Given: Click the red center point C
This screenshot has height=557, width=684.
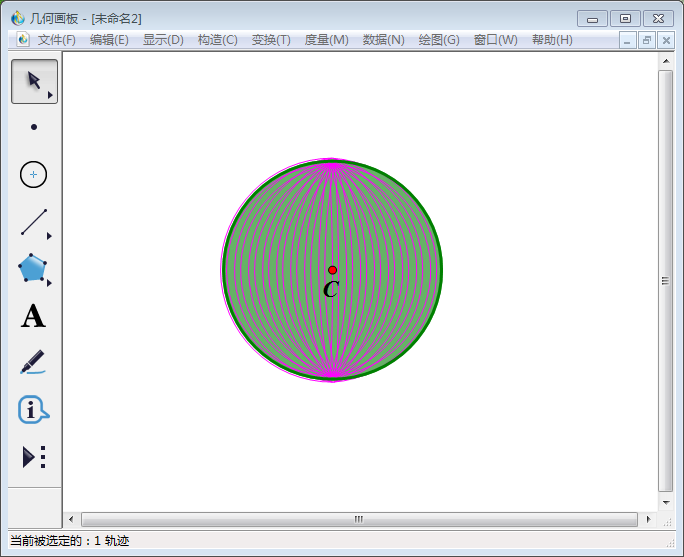Looking at the screenshot, I should [x=333, y=270].
